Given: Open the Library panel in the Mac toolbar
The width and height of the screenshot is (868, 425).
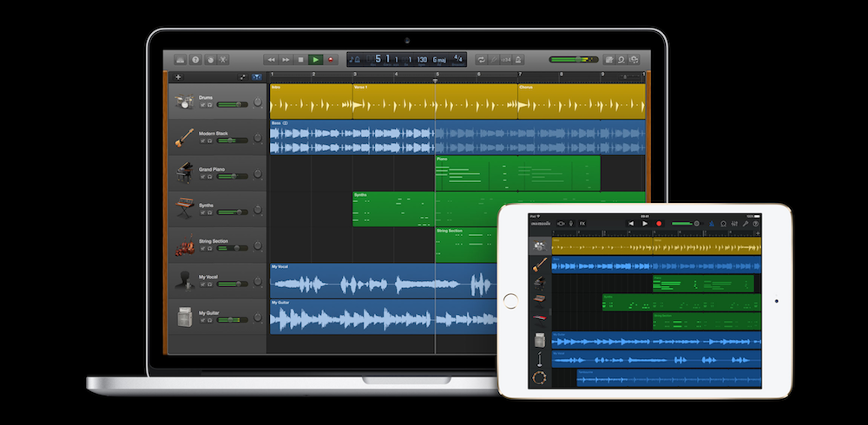Looking at the screenshot, I should 181,60.
